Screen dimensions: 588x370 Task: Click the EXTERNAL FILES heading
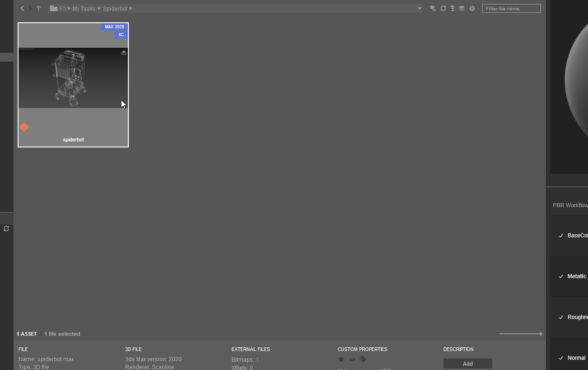251,349
